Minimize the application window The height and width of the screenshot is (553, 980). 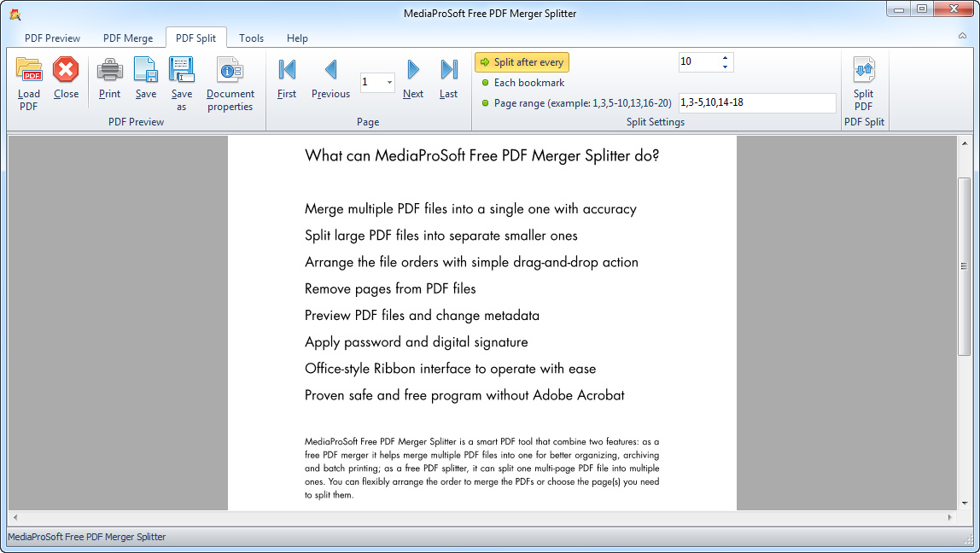tap(899, 9)
